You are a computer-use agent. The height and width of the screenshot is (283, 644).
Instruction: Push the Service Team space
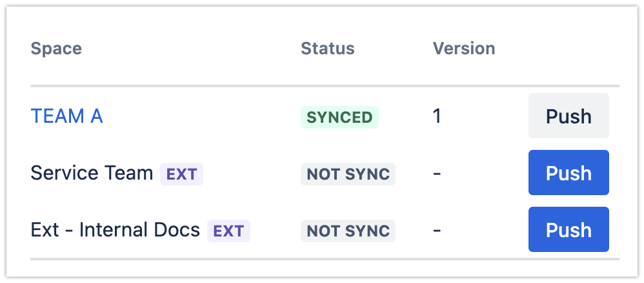pos(569,173)
